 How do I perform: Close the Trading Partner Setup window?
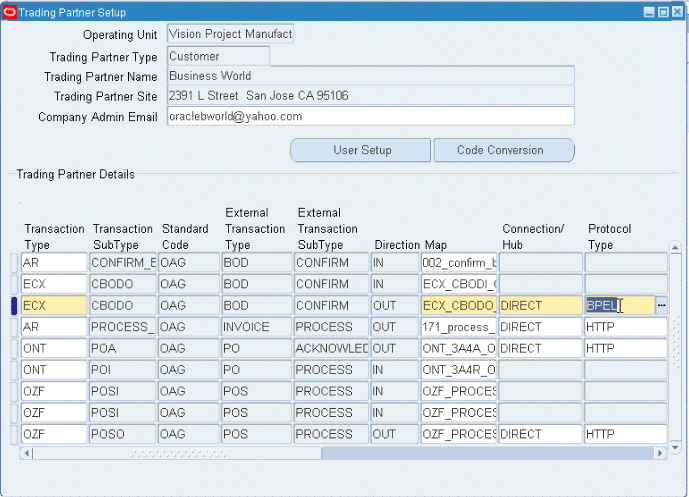[678, 12]
